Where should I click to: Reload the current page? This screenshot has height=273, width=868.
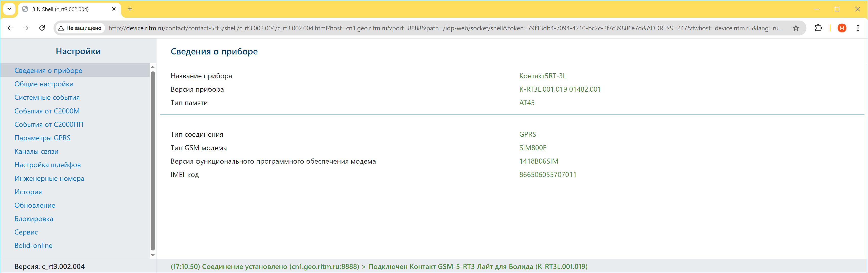tap(42, 28)
